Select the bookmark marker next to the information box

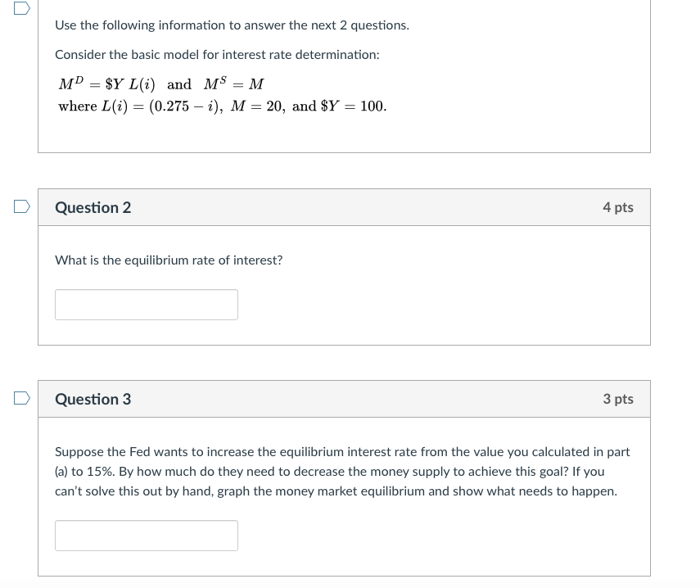[x=22, y=10]
